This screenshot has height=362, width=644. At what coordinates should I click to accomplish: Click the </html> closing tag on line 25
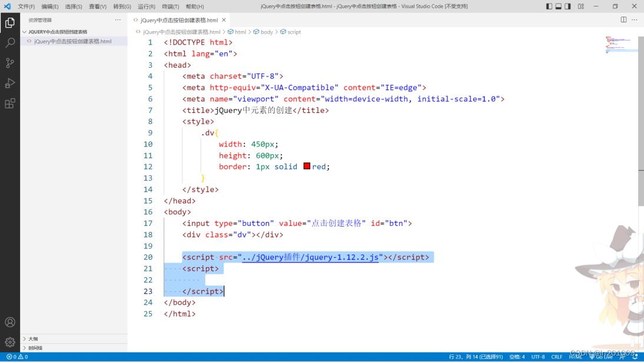pos(180,314)
